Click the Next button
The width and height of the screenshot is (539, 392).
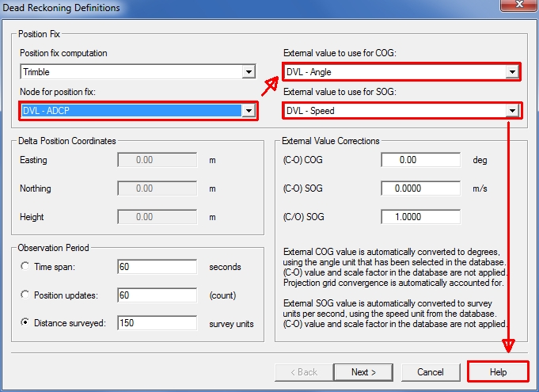363,372
